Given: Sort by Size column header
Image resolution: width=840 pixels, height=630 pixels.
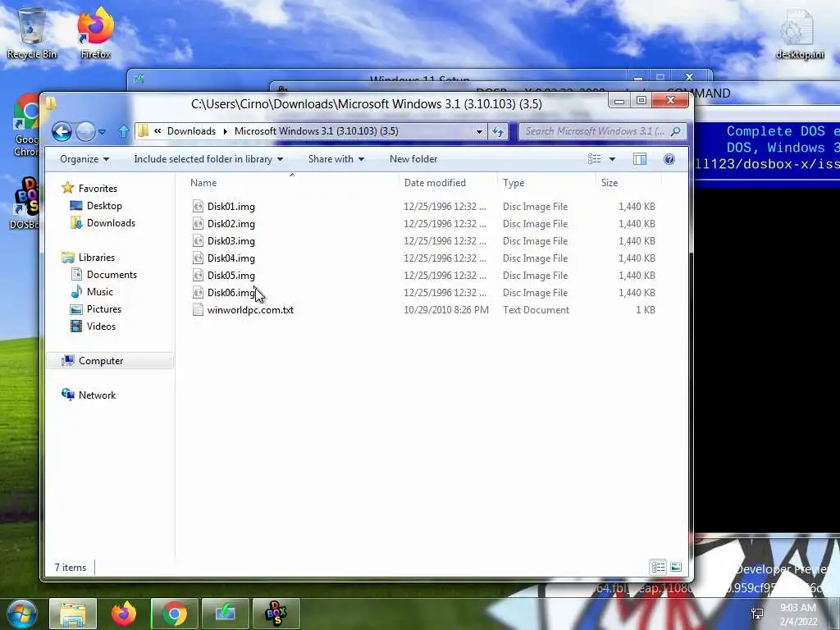Looking at the screenshot, I should [609, 183].
